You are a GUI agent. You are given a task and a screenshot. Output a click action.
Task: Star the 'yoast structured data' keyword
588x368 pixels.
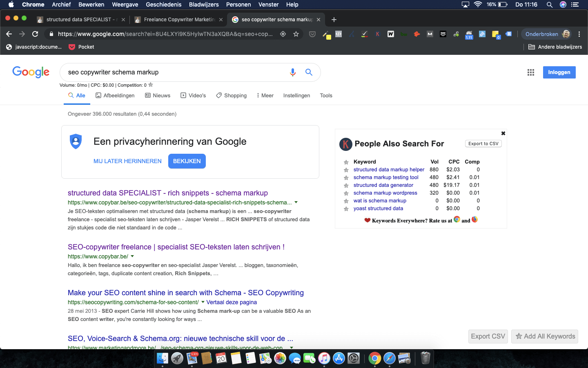point(346,209)
